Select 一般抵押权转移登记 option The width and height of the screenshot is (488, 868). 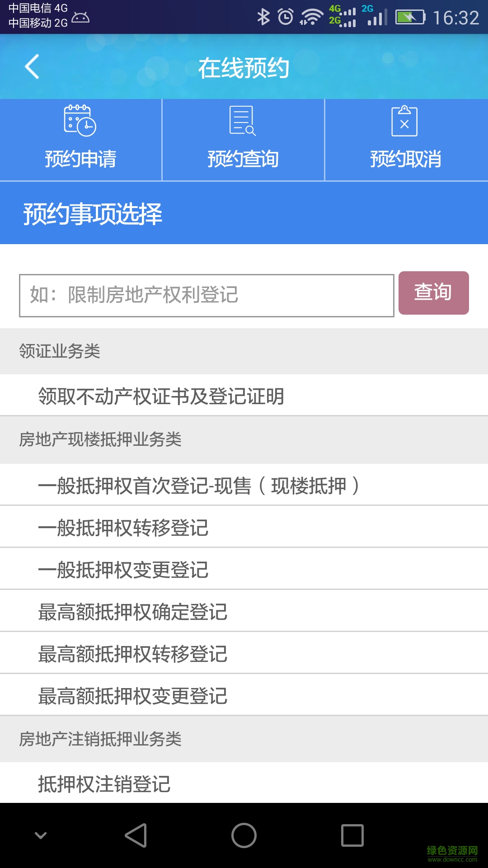click(123, 528)
